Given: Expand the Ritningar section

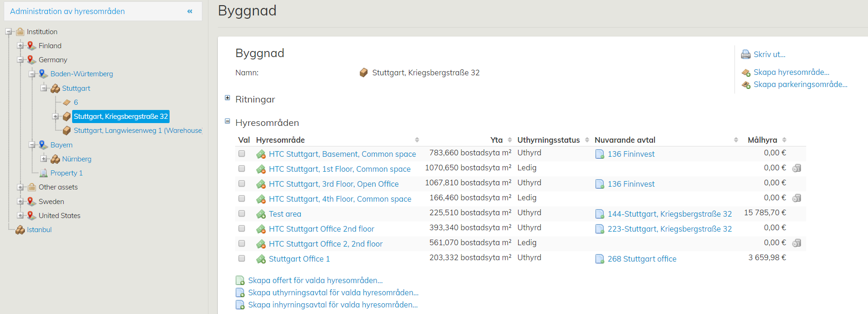Looking at the screenshot, I should click(x=227, y=98).
